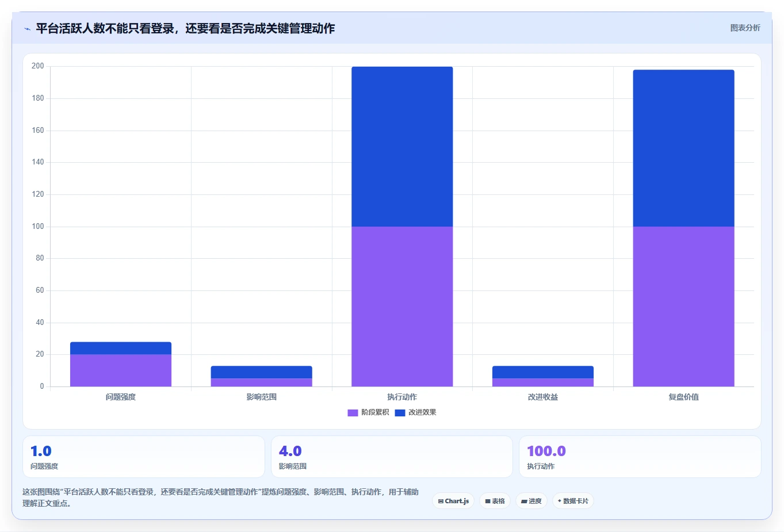This screenshot has height=532, width=784.
Task: Toggle the 改进效果 legend swatch
Action: pyautogui.click(x=400, y=412)
